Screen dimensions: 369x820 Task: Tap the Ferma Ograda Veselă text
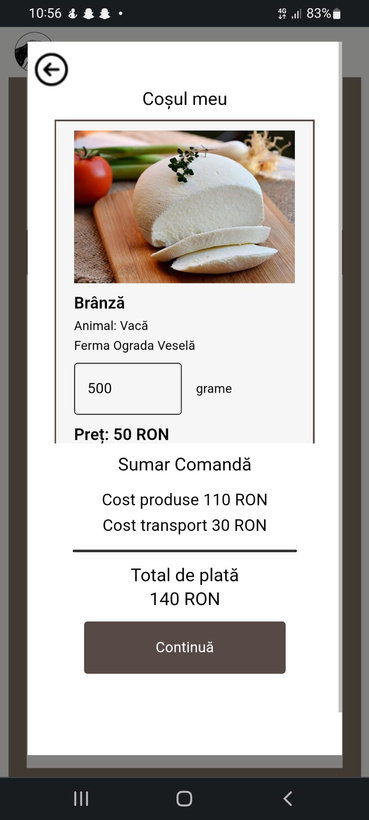point(134,346)
